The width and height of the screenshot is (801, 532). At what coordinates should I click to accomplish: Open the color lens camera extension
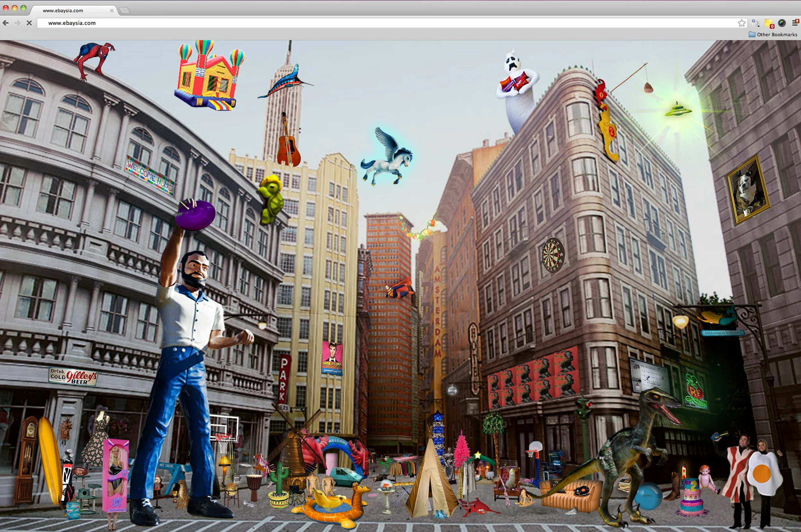click(x=782, y=23)
